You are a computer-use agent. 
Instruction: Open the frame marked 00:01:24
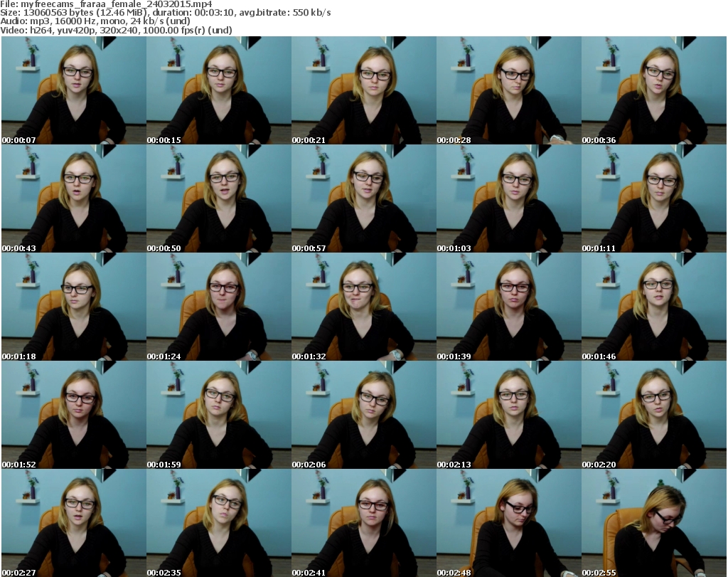tap(219, 307)
